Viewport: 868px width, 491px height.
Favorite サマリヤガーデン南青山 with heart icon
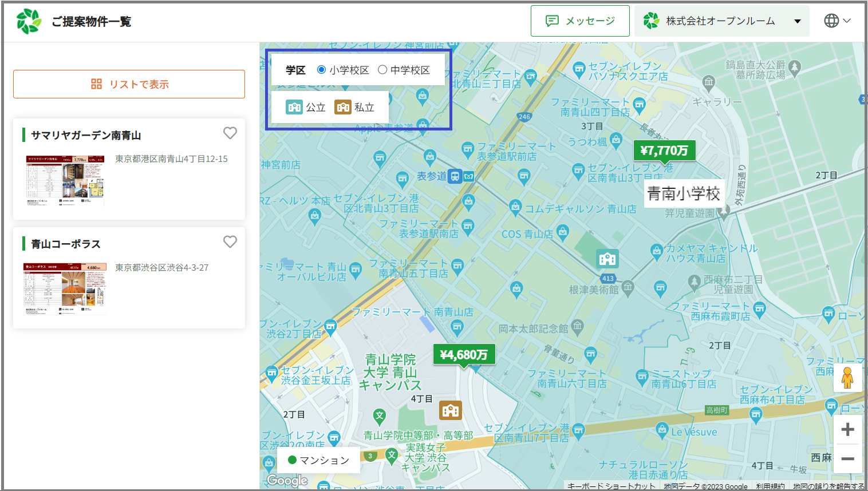pos(230,133)
